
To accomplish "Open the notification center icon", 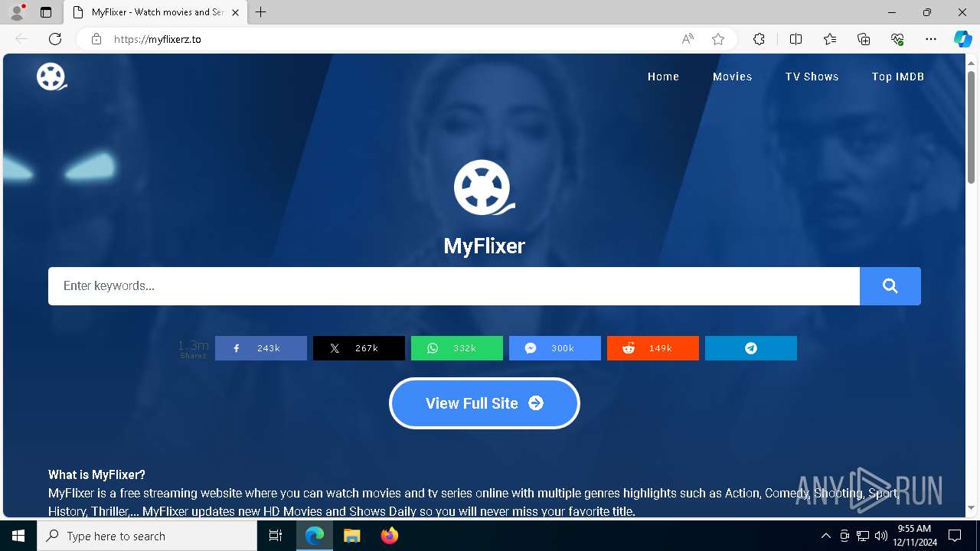I will (955, 536).
